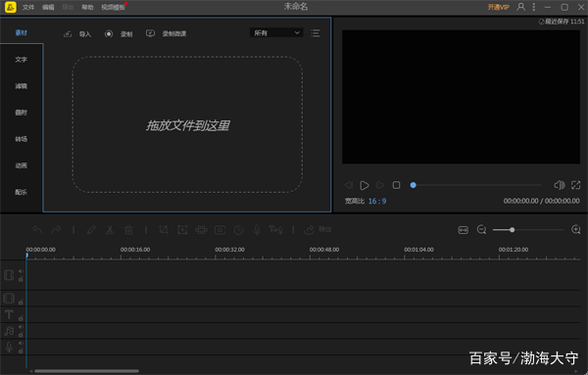Click the undo arrow in timeline toolbar
This screenshot has width=588, height=375.
pos(37,230)
